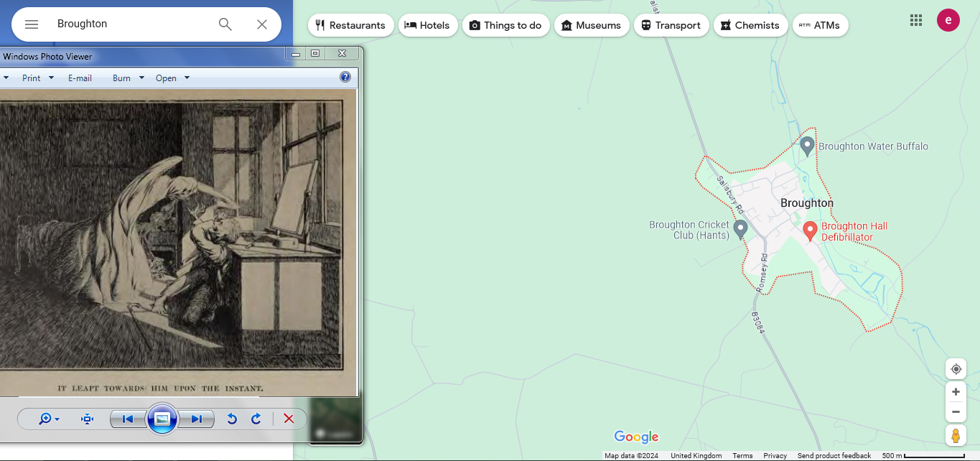Select the Broughton Cricket Club map pin
Image resolution: width=980 pixels, height=461 pixels.
pyautogui.click(x=740, y=229)
